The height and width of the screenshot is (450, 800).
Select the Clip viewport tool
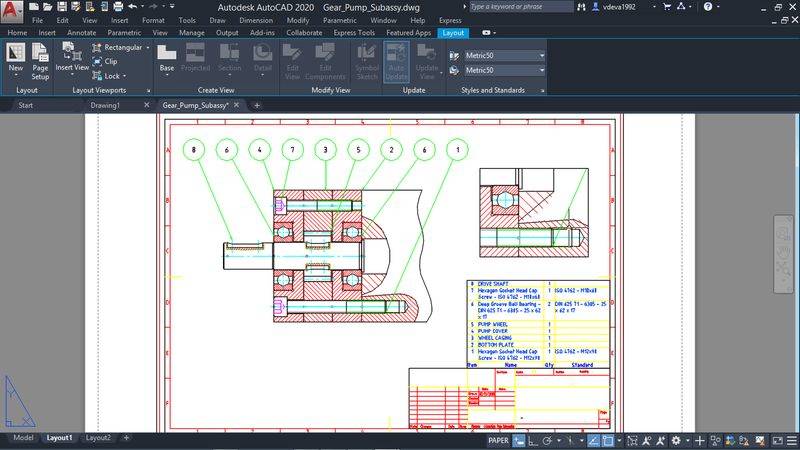click(x=104, y=61)
